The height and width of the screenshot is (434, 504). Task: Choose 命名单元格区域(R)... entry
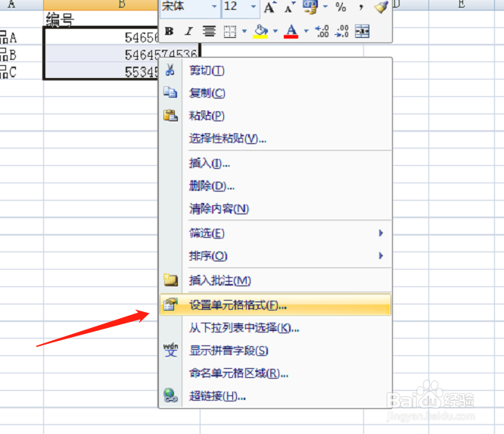click(x=275, y=373)
